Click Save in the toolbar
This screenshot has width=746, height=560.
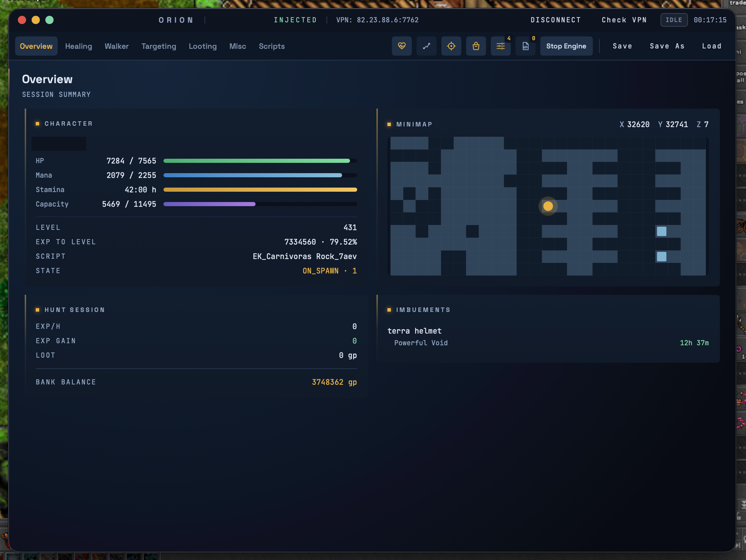click(x=622, y=46)
